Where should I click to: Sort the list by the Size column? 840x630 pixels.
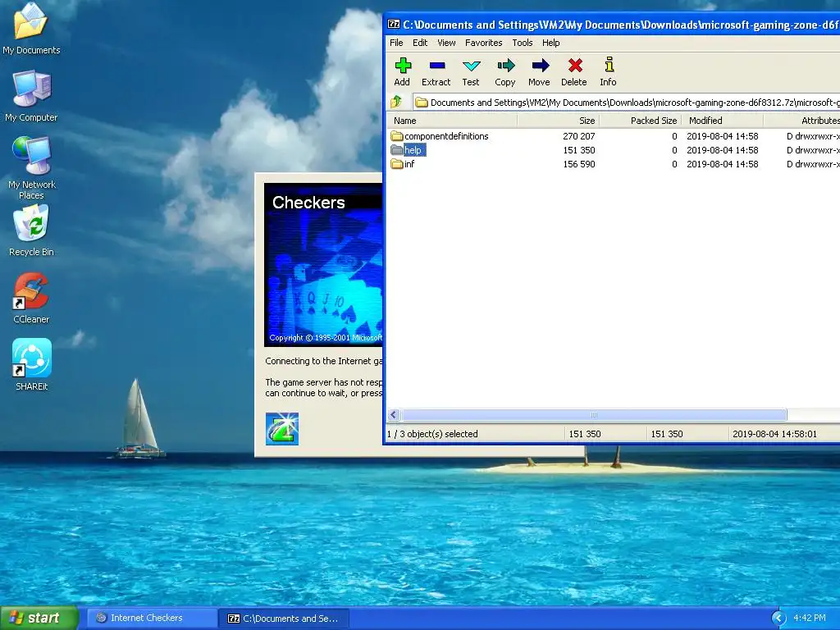coord(558,121)
